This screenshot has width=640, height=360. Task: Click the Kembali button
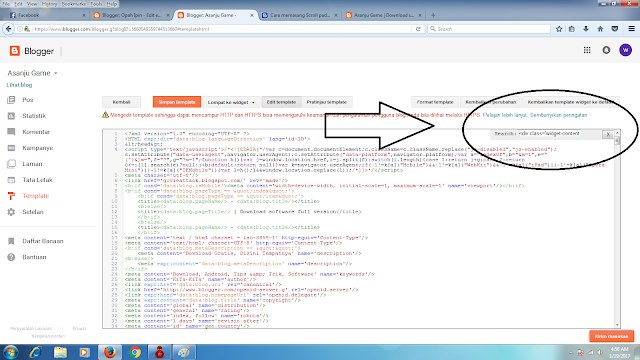point(121,102)
